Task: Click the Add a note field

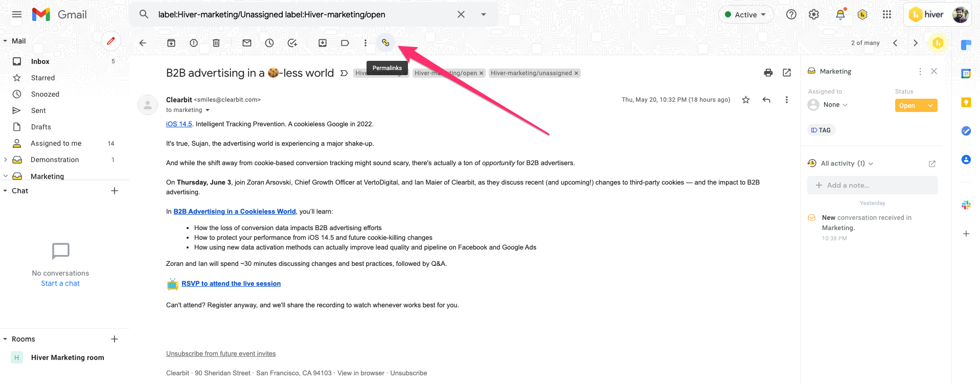Action: pos(872,185)
